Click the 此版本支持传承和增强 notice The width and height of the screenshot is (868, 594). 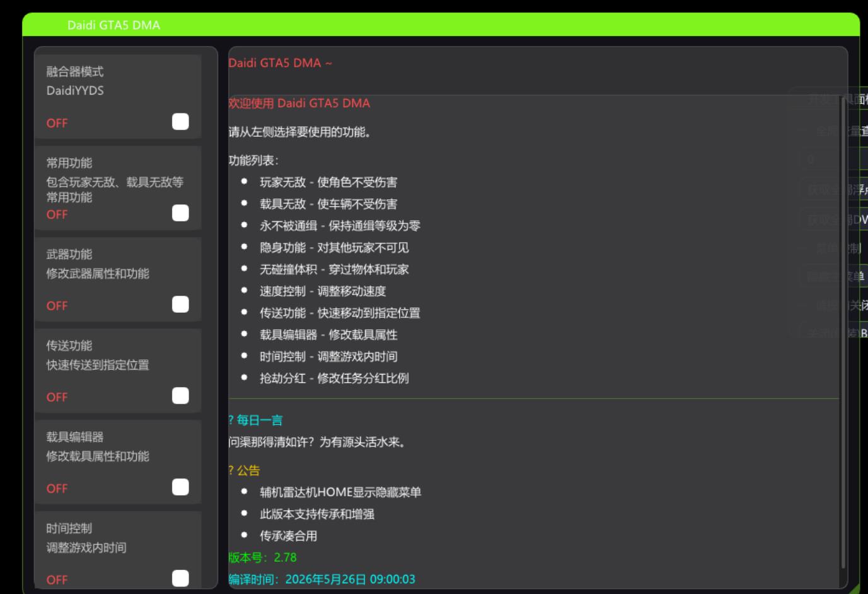point(317,514)
